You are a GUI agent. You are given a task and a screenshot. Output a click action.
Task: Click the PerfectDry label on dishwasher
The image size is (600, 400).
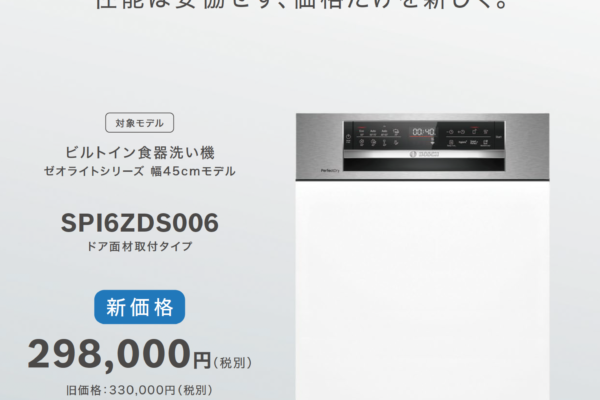point(330,170)
